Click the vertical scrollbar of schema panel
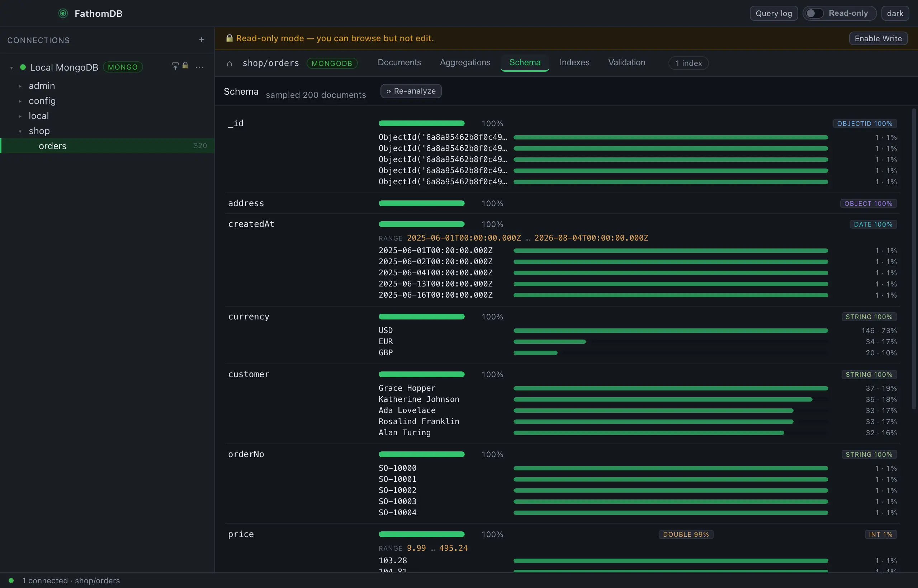Screen dimensions: 918x588 click(x=914, y=258)
